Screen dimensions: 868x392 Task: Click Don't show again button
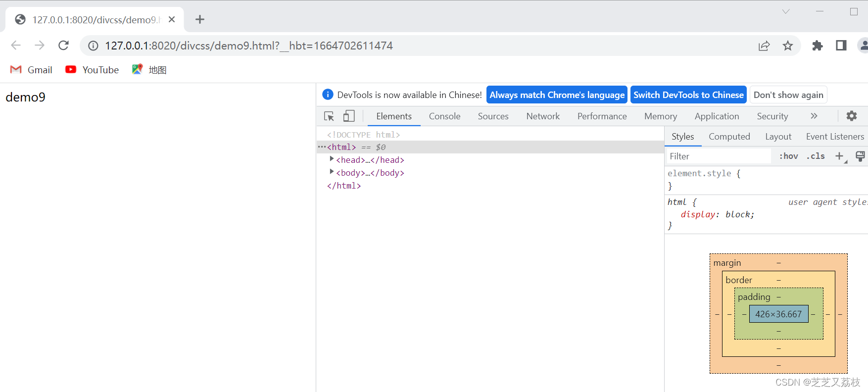coord(788,95)
